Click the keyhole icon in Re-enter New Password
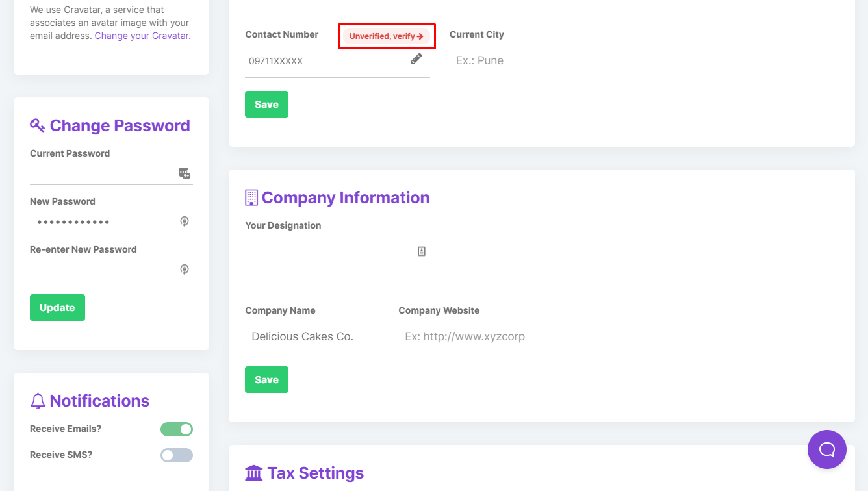Screen dimensions: 868x491 tap(185, 270)
